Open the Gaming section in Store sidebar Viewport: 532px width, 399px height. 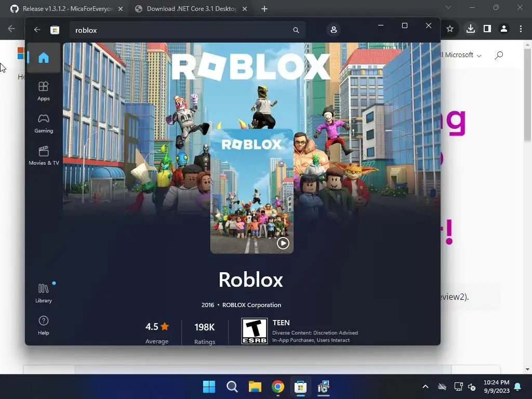point(44,123)
